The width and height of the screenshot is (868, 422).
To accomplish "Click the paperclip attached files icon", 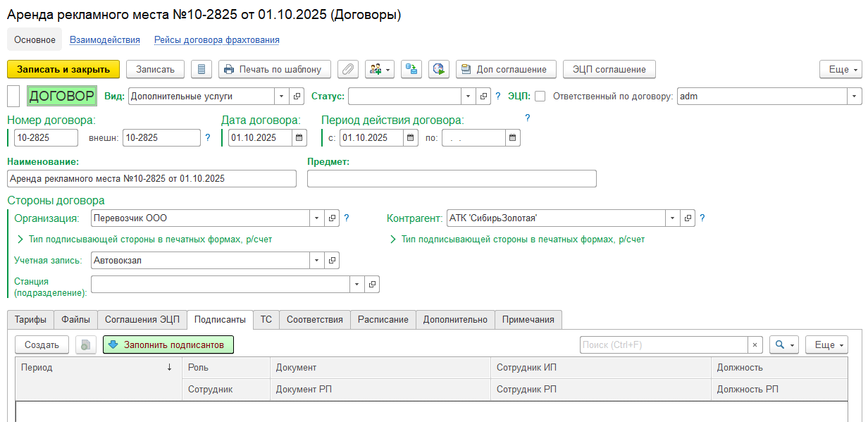I will tap(348, 69).
